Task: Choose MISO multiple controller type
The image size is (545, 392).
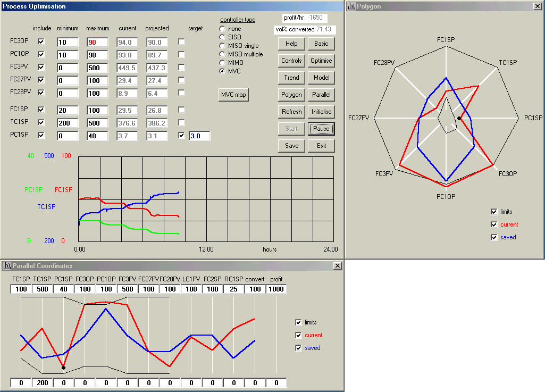Action: point(222,54)
